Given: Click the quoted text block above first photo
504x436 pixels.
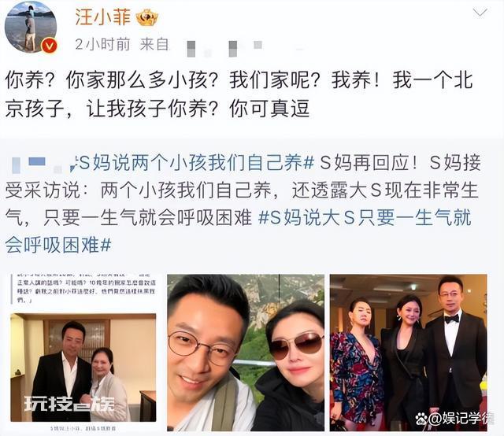Looking at the screenshot, I should tap(83, 288).
